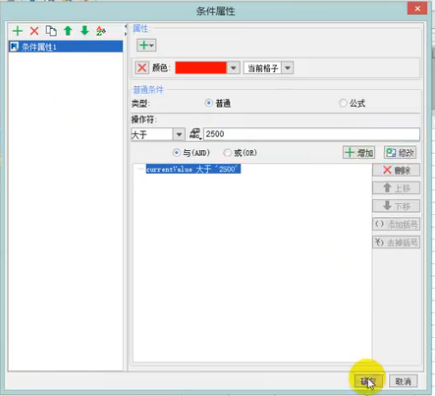The image size is (435, 396).
Task: Add a new condition attribute with the green plus
Action: (17, 31)
